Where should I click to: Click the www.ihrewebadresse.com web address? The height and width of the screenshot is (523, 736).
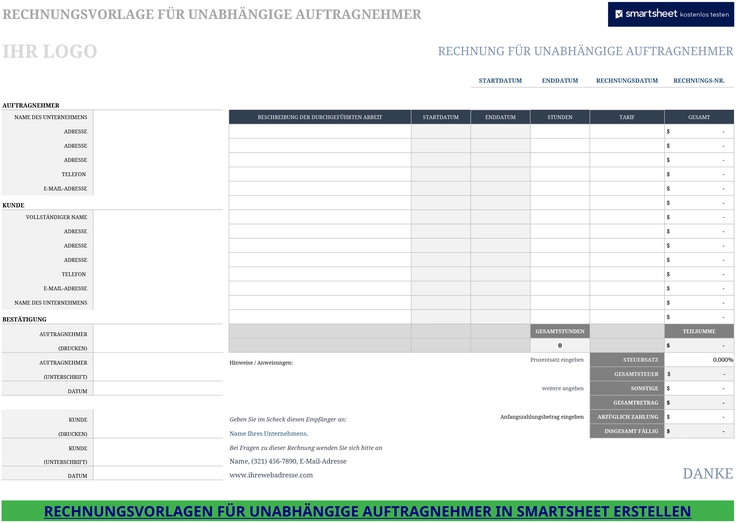tap(271, 475)
